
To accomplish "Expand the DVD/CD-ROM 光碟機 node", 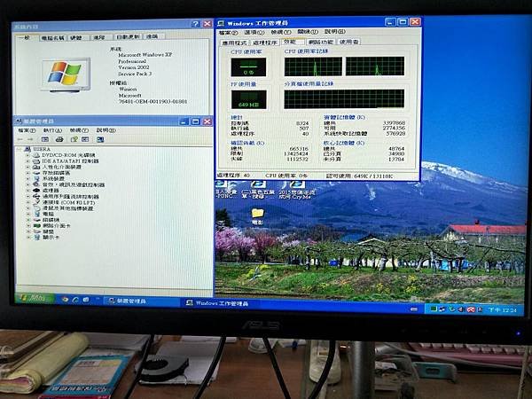I will point(28,155).
